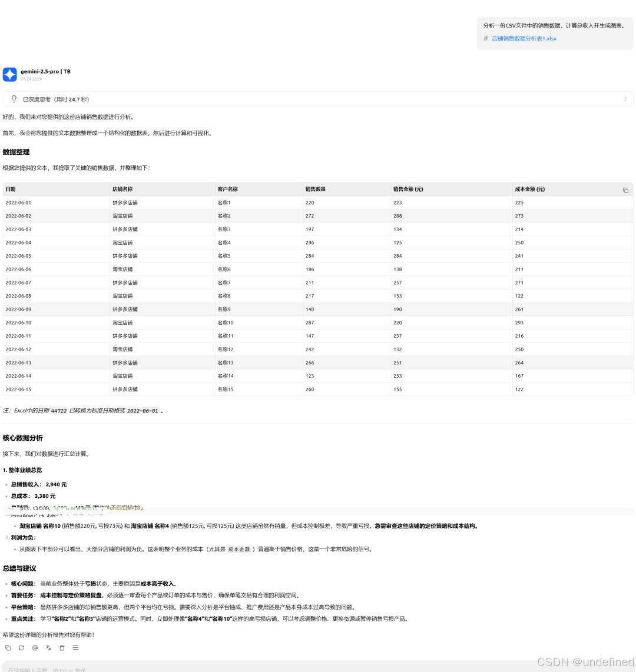Viewport: 636px width, 672px height.
Task: Click the gemini-2.5-pro model avatar icon
Action: click(x=10, y=74)
